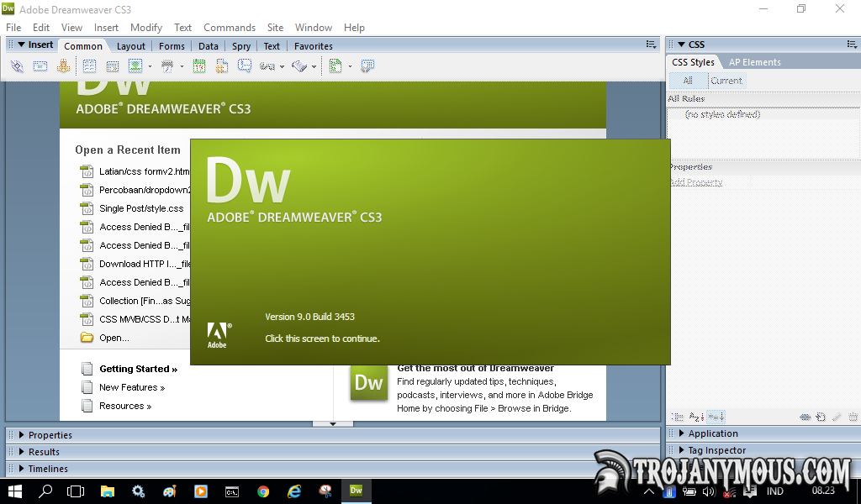Open the Getting Started link
The height and width of the screenshot is (504, 861).
[x=138, y=369]
